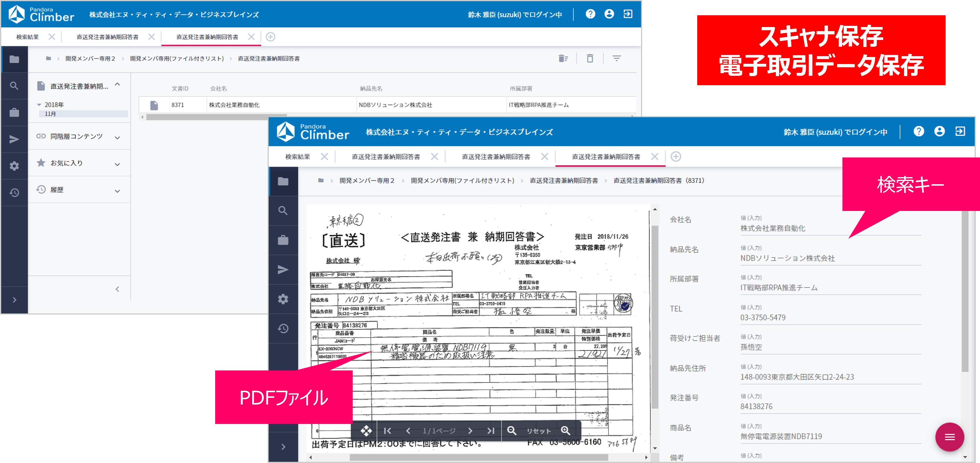Open help icon in back window header
980x463 pixels.
tap(590, 14)
